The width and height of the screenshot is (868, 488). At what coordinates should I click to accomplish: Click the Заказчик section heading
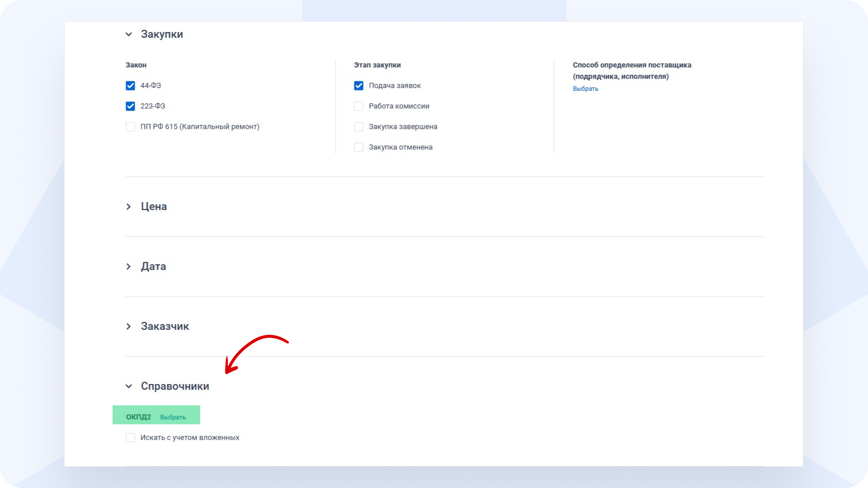pos(165,326)
